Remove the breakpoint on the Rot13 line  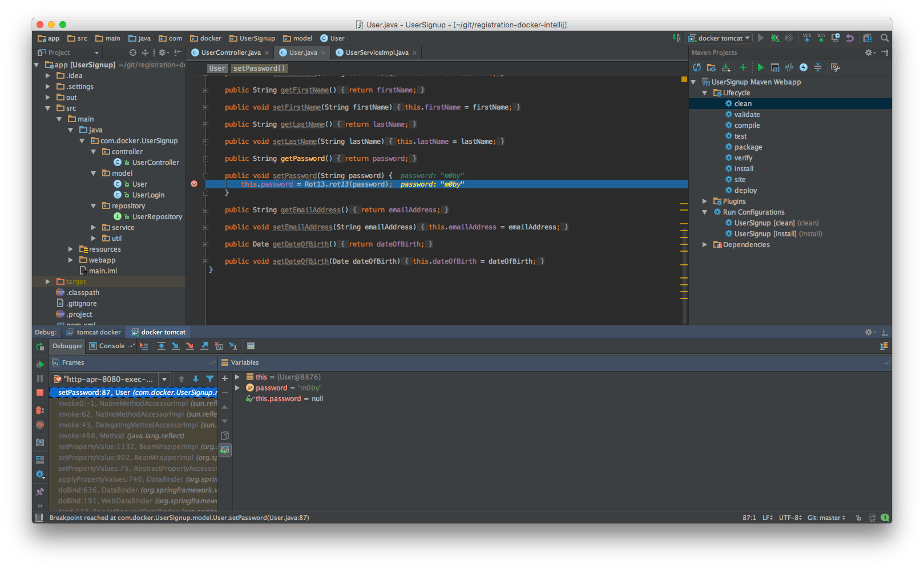click(x=194, y=184)
